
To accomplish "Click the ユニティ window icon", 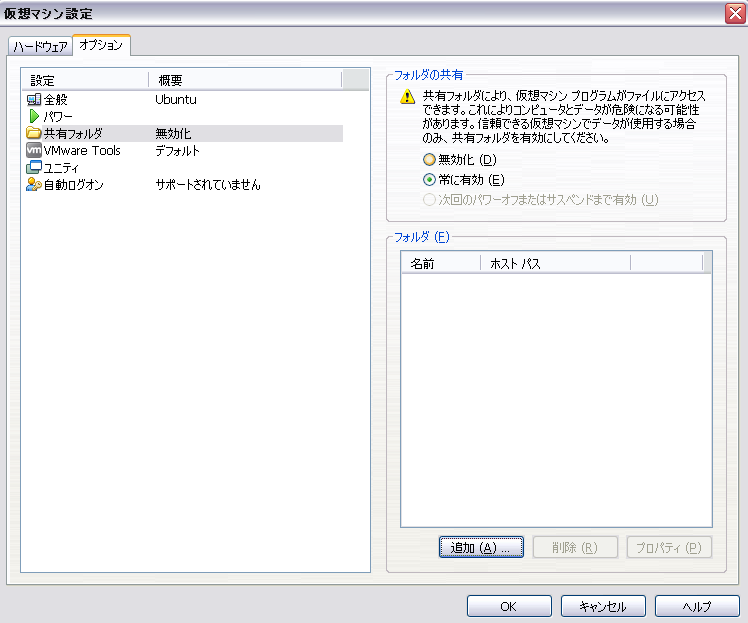I will (34, 167).
